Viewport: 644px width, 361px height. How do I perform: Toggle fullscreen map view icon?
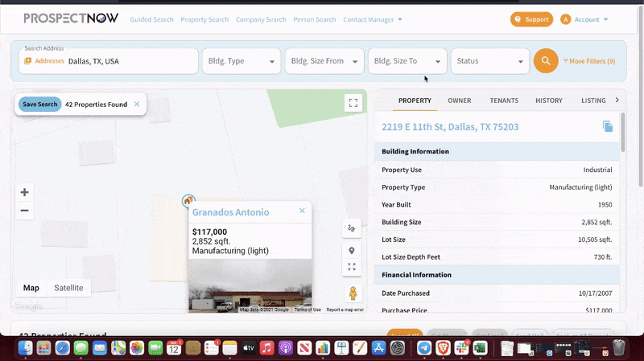point(353,102)
